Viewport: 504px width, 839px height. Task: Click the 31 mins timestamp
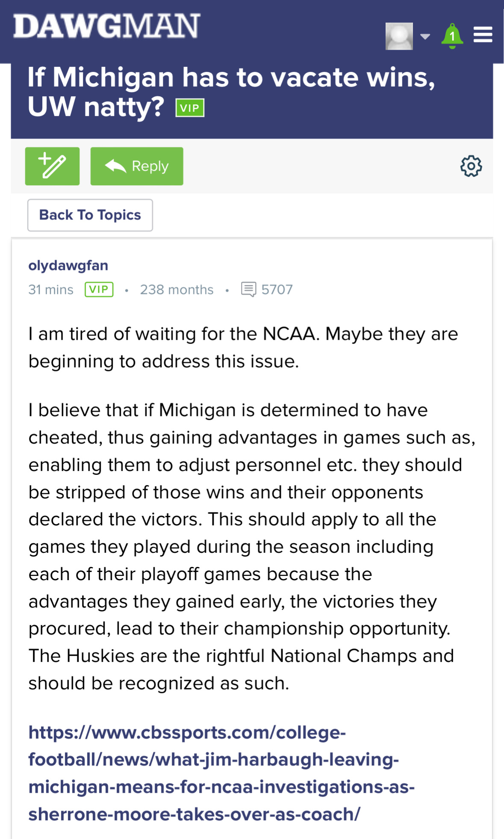[x=50, y=290]
